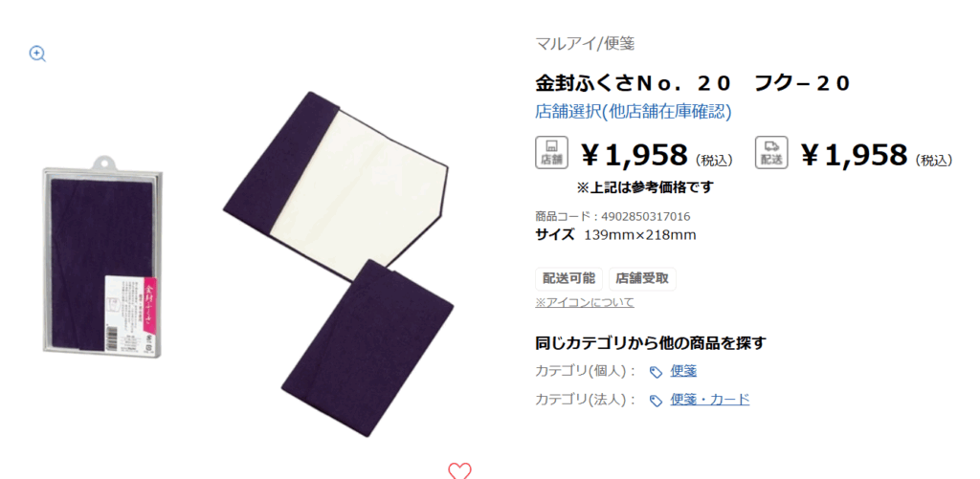The image size is (980, 479).
Task: Open the 便箋 personal category link
Action: (683, 371)
